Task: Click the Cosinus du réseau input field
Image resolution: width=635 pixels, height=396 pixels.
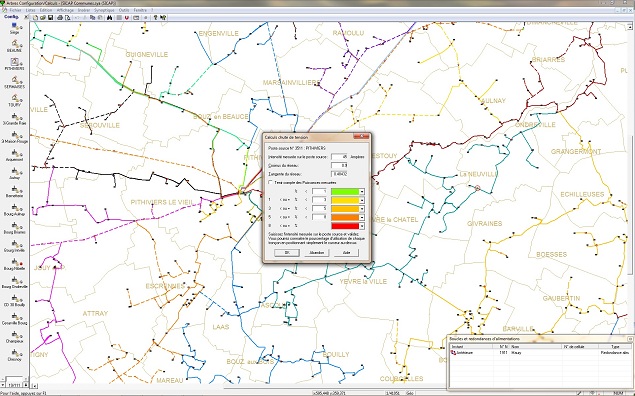Action: click(339, 165)
